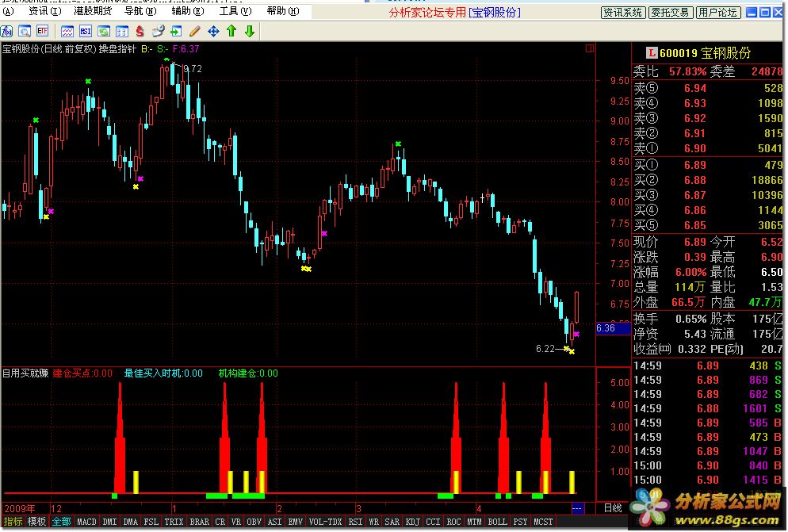The image size is (788, 532).
Task: Select the 全部 indicator tab
Action: point(61,522)
